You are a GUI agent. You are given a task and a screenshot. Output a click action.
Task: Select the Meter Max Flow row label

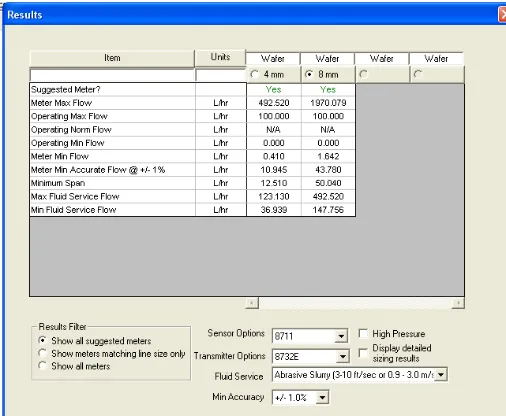tap(61, 103)
